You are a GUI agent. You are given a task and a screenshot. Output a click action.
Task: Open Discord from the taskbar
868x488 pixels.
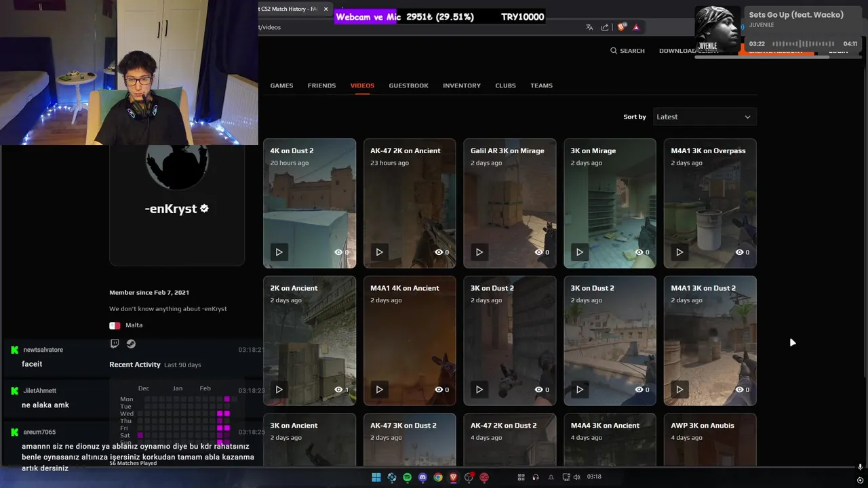pos(422,477)
